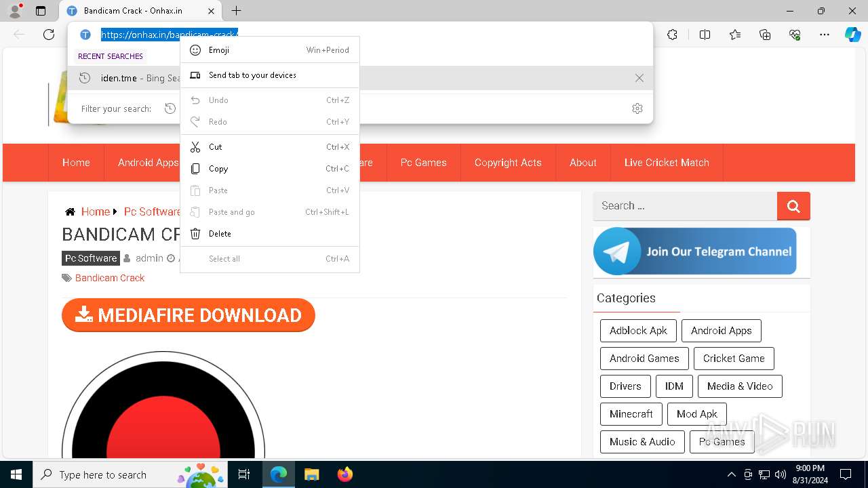868x488 pixels.
Task: Remove iden.tme recent search suggestion
Action: pos(639,78)
